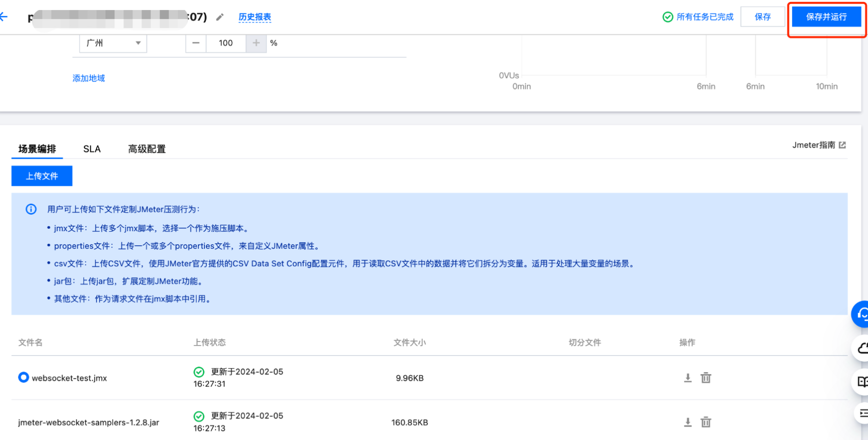Delete jmeter-websocket-samplers-1.2.8.jar file
The width and height of the screenshot is (868, 440).
pyautogui.click(x=705, y=423)
